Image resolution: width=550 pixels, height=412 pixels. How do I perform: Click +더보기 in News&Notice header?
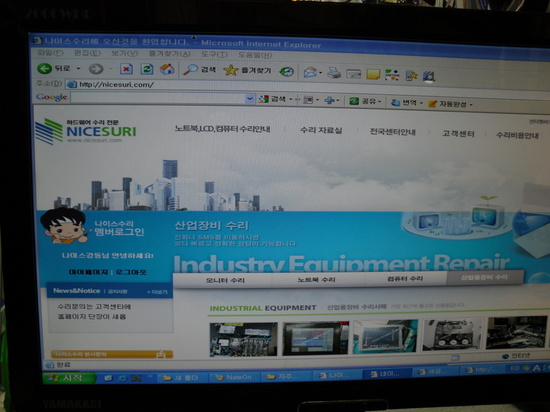pos(157,292)
